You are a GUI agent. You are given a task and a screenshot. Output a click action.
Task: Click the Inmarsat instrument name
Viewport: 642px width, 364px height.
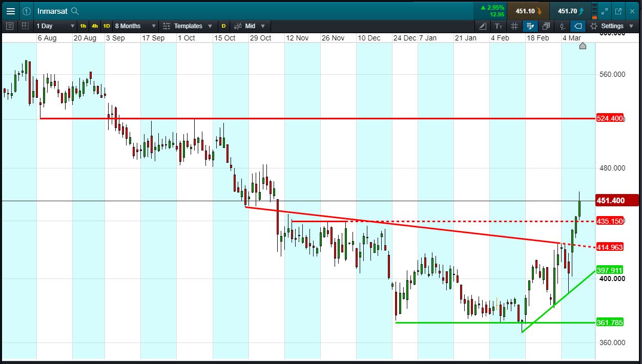pos(53,11)
